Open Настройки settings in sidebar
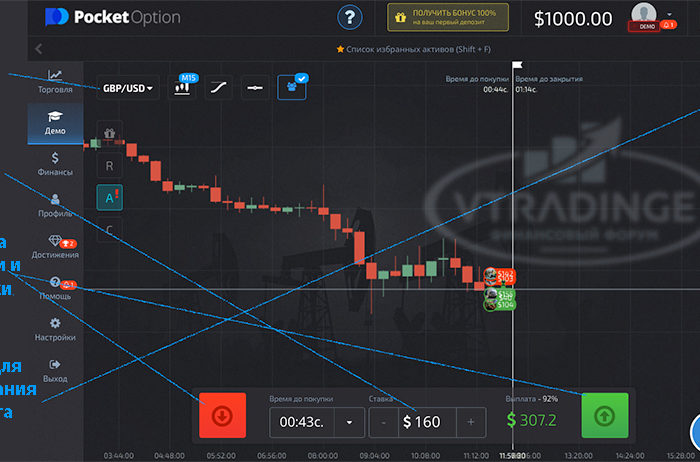Viewport: 700px width, 462px height. coord(55,329)
